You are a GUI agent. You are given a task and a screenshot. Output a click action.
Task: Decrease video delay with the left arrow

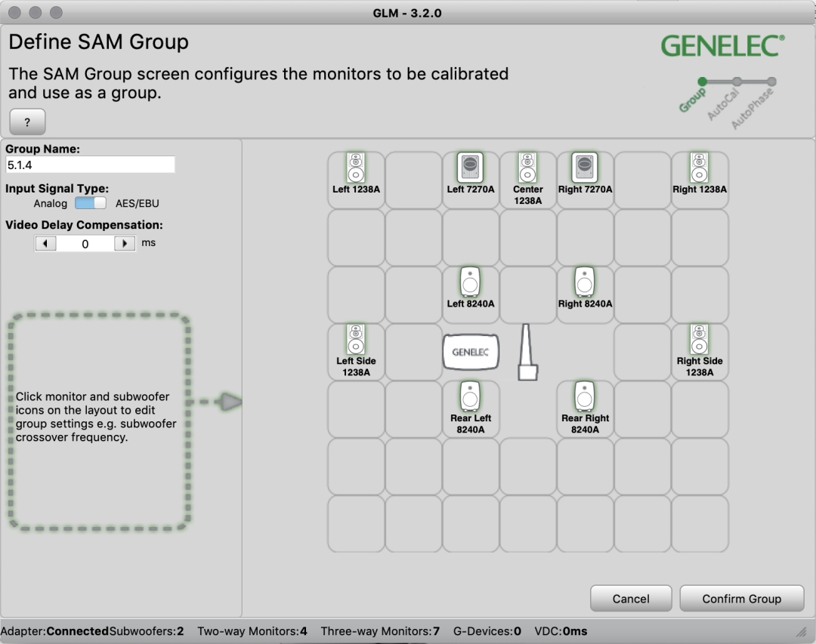(x=45, y=243)
